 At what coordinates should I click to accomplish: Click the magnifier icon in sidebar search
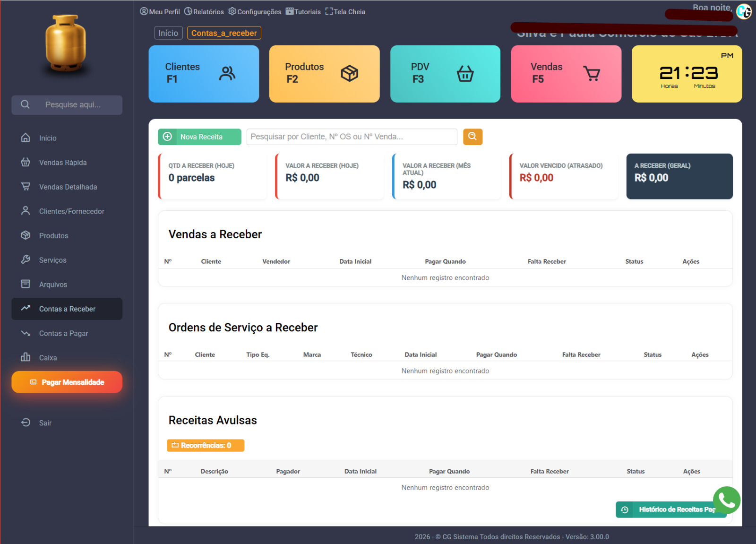tap(25, 104)
